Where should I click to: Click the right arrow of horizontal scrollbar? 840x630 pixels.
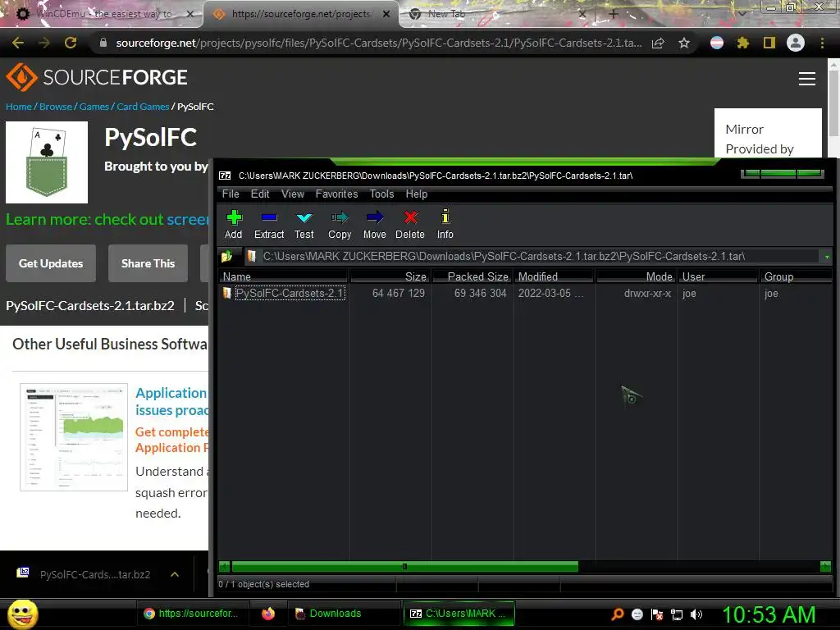[x=825, y=566]
